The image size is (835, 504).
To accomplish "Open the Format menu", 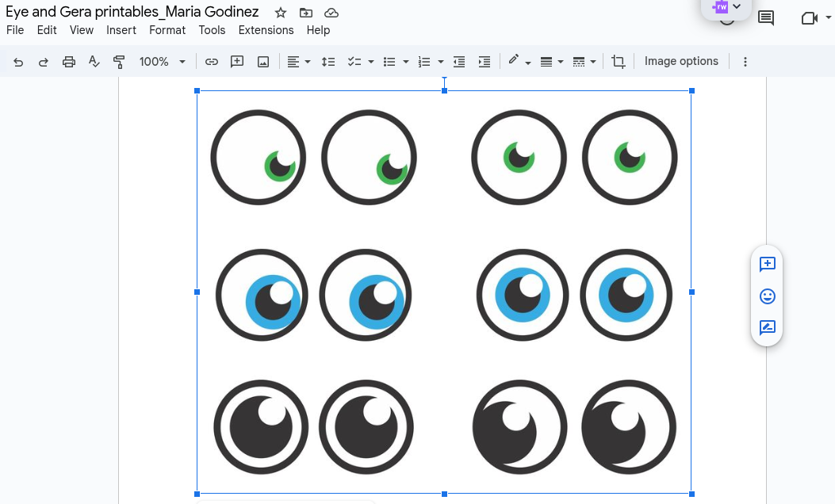I will pyautogui.click(x=167, y=30).
